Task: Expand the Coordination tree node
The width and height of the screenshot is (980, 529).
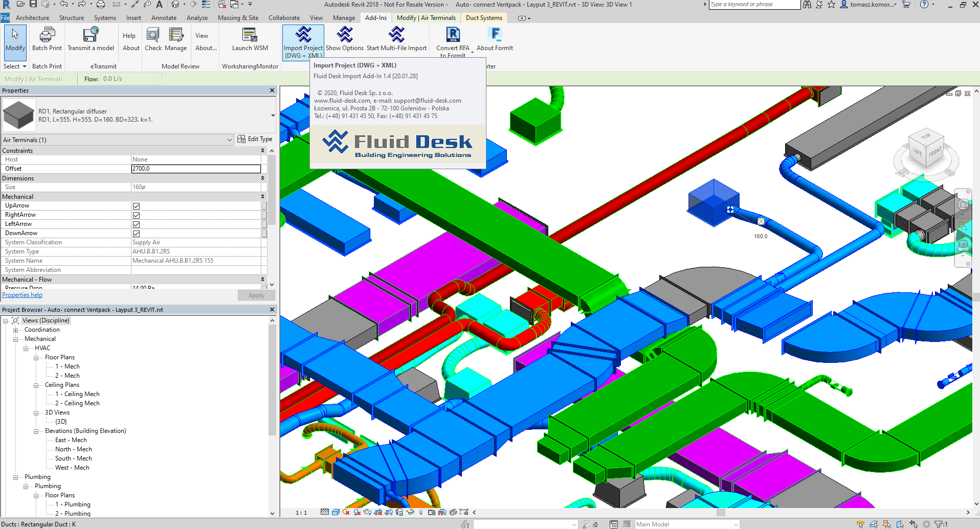Action: coord(16,330)
